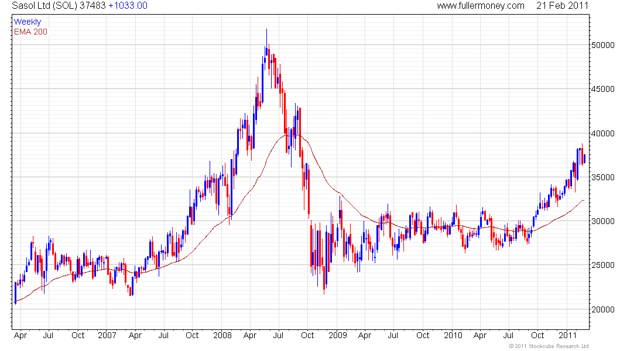
Task: Click the www.fullermoney.com source label
Action: coord(481,6)
